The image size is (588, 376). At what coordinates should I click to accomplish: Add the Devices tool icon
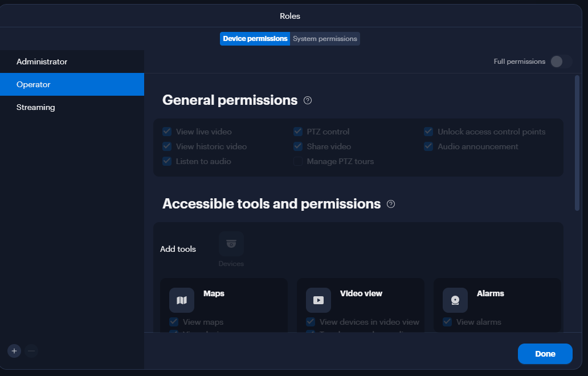point(231,244)
